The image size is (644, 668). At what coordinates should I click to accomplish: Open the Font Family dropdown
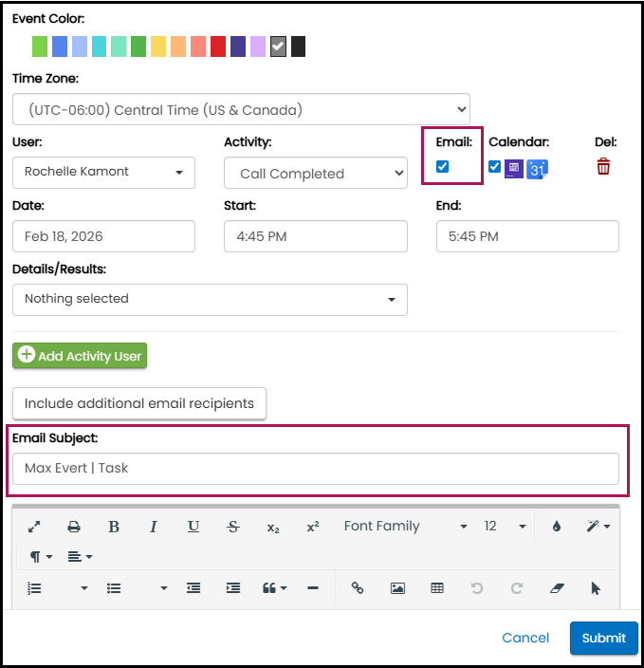[x=406, y=527]
